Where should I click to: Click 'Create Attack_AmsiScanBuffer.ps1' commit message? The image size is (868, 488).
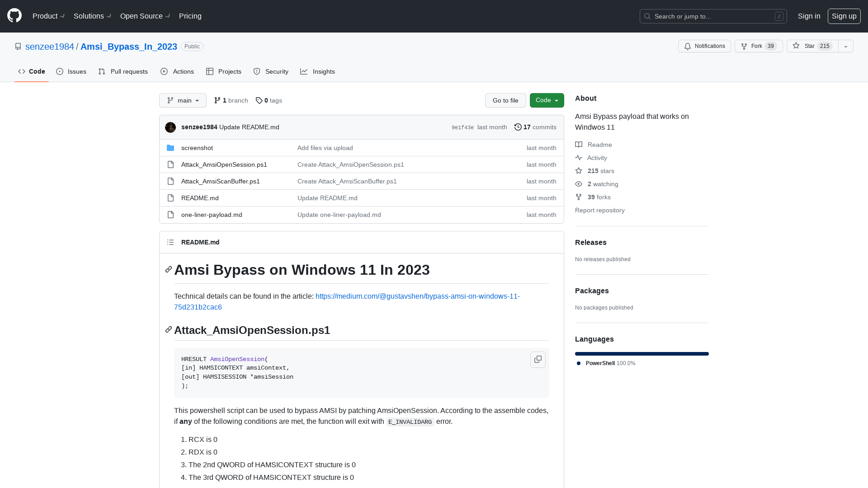(347, 181)
